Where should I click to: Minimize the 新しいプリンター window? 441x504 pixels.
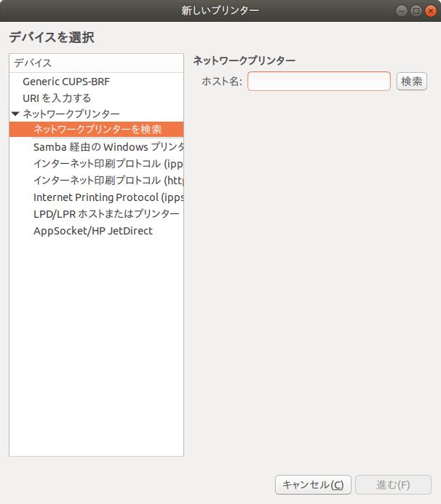402,11
